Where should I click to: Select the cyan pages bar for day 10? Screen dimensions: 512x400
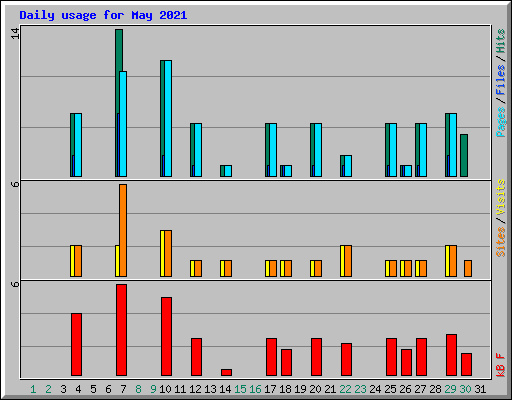pyautogui.click(x=168, y=118)
